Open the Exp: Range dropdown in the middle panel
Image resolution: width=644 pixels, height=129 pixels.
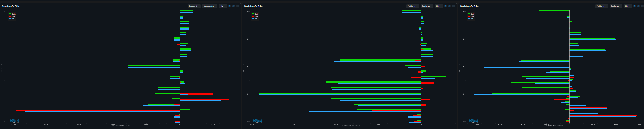pos(427,6)
